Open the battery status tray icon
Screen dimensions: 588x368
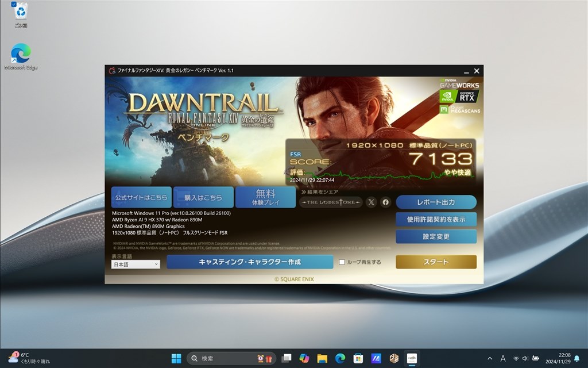pyautogui.click(x=536, y=359)
